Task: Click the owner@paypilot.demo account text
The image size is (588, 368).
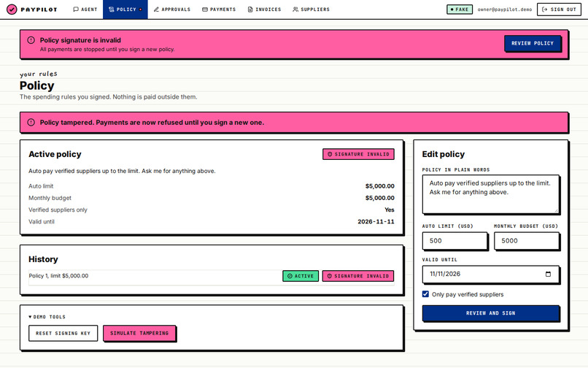Action: click(504, 9)
